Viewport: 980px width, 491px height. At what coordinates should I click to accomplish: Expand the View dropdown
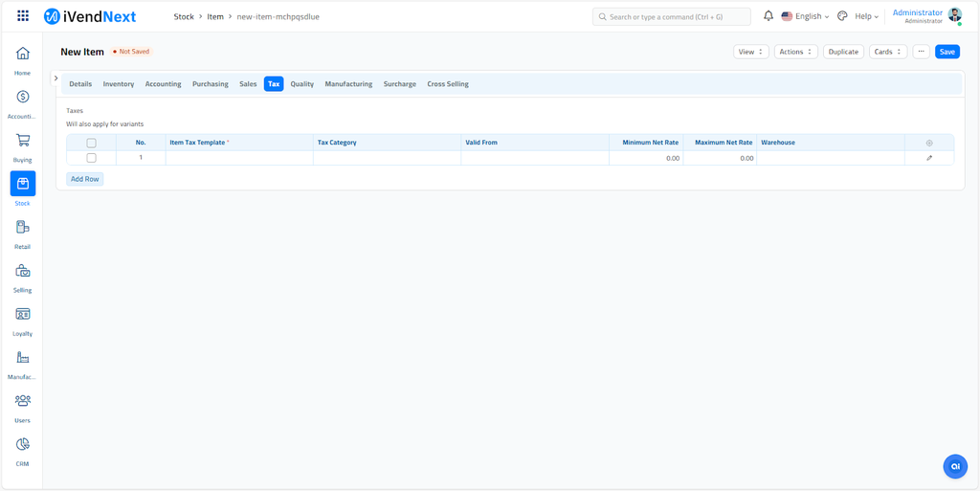pyautogui.click(x=750, y=52)
